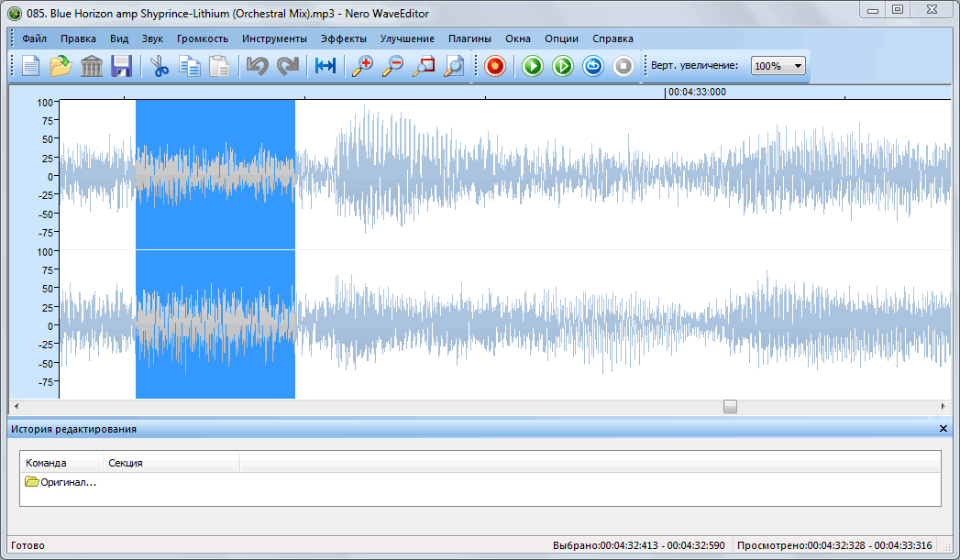This screenshot has height=560, width=960.
Task: Open the Инструменты menu
Action: 274,39
